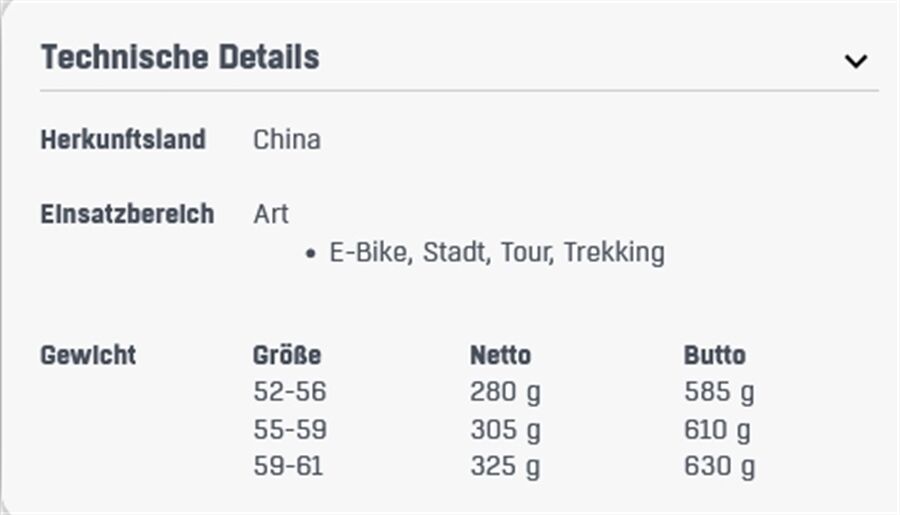Collapse the Technische Details chevron
Screen dimensions: 900x515
(x=855, y=60)
